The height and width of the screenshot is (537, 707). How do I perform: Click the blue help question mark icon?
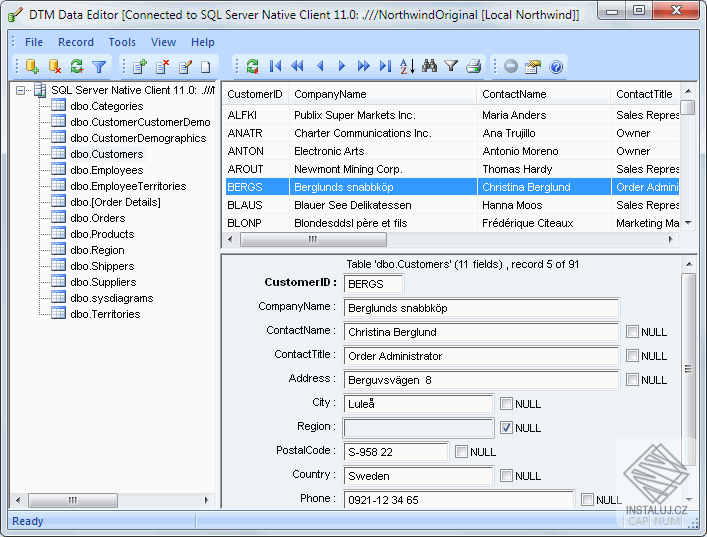556,67
